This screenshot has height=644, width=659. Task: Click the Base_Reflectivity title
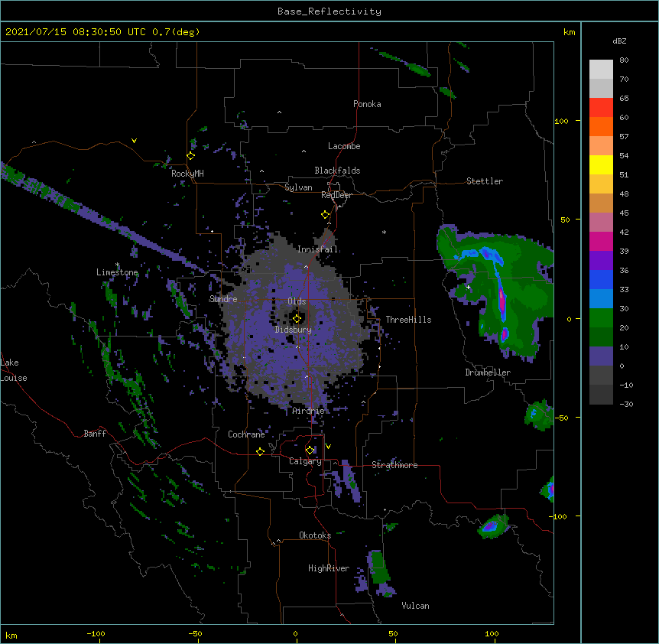coord(329,11)
